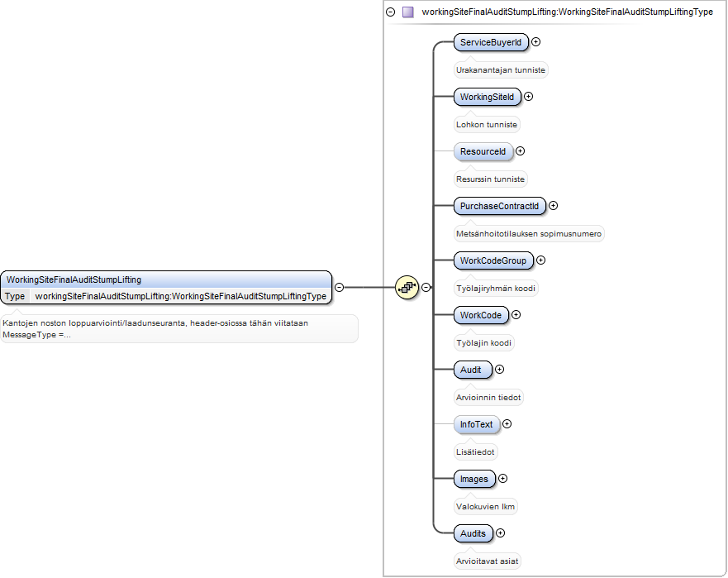The image size is (728, 578).
Task: Select the Audit element node
Action: [x=473, y=370]
